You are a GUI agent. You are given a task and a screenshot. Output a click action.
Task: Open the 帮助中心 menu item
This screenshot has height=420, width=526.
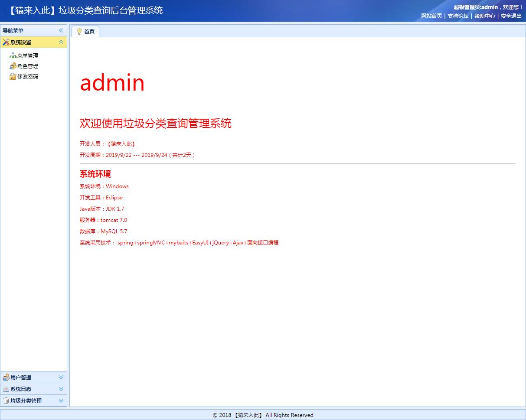click(484, 16)
